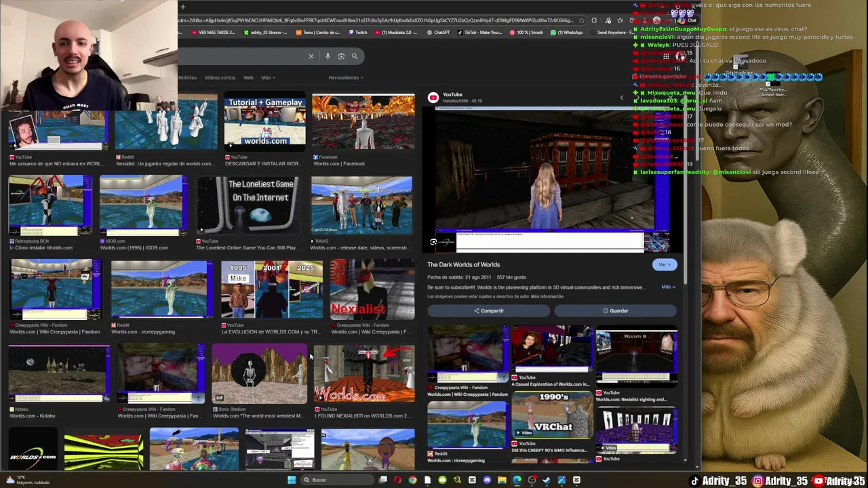Click the YouTube source label in preview panel
868x488 pixels.
click(x=452, y=95)
